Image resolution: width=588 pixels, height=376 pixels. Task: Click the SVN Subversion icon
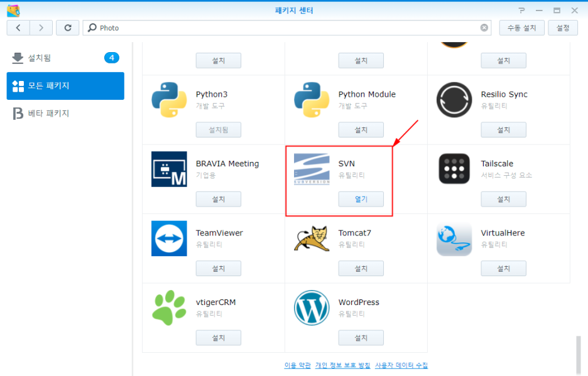coord(312,169)
